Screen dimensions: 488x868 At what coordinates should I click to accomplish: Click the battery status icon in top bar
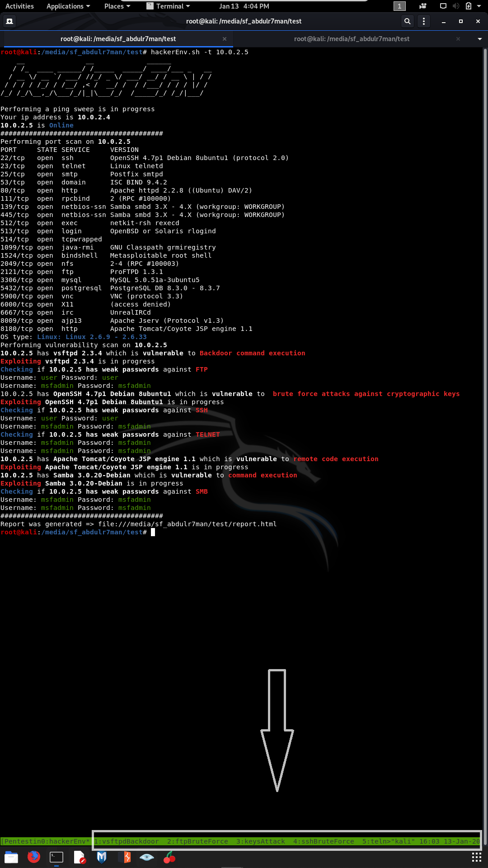click(469, 6)
